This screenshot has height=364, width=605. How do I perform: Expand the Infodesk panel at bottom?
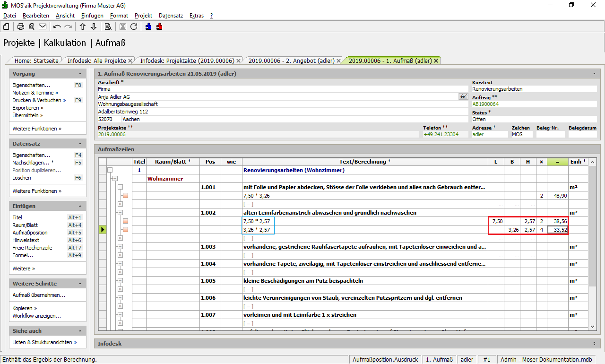click(594, 344)
